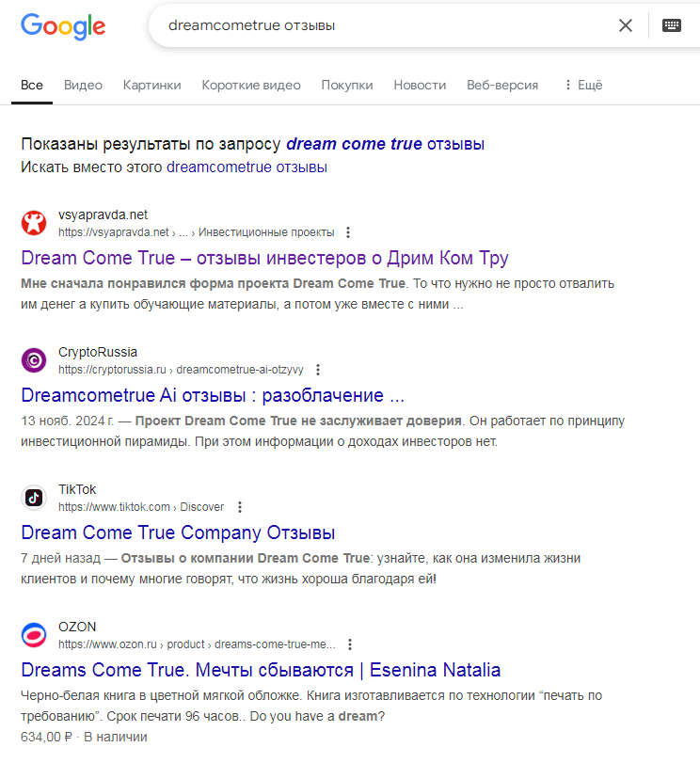Clear the search query with X icon
The height and width of the screenshot is (763, 700).
[x=626, y=25]
